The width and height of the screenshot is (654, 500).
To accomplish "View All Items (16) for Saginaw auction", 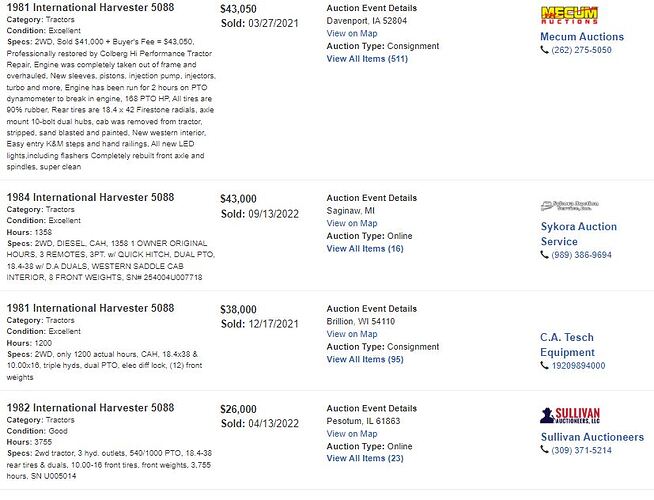I will click(x=365, y=249).
